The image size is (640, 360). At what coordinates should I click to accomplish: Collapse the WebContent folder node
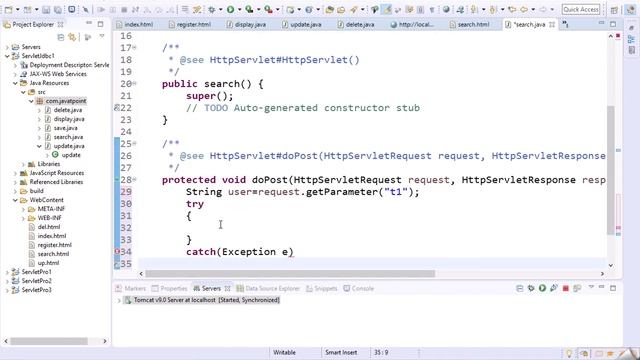click(15, 200)
